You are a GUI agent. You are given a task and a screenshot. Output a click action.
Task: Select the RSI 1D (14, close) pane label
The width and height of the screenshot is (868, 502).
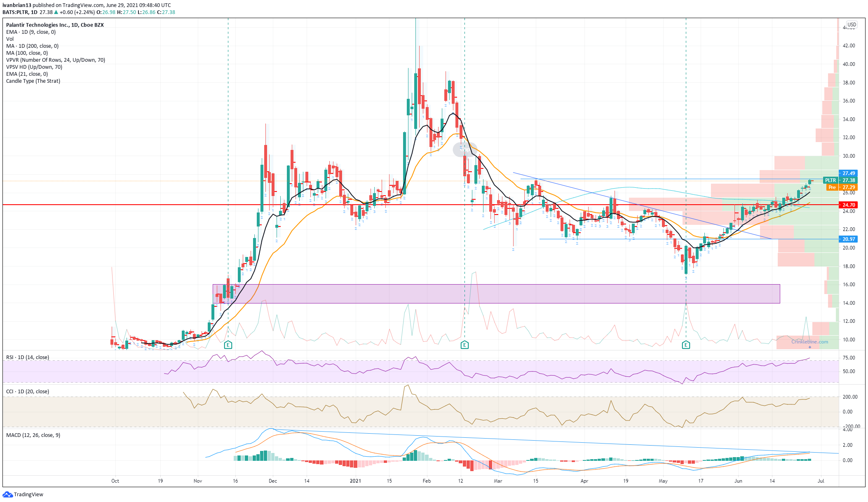tap(28, 357)
